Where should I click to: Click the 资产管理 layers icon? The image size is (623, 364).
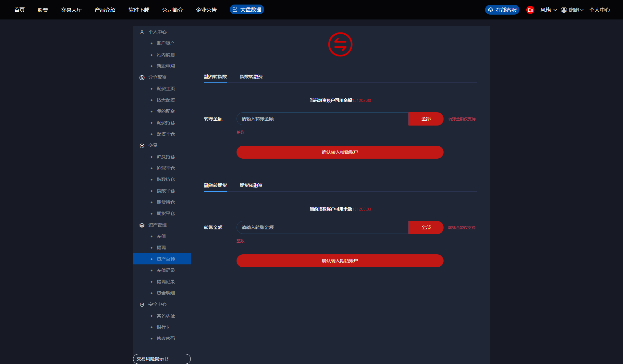(x=142, y=225)
